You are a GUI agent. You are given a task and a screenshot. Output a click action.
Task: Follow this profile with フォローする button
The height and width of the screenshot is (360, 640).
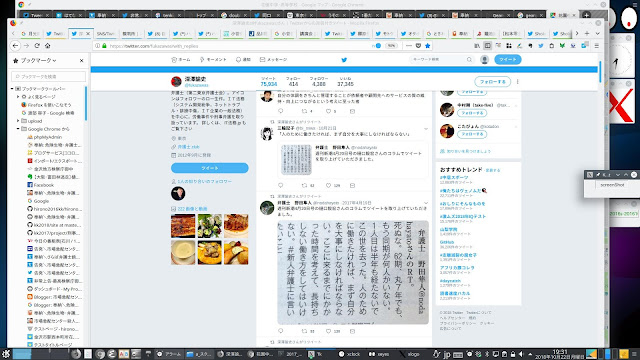coord(492,82)
